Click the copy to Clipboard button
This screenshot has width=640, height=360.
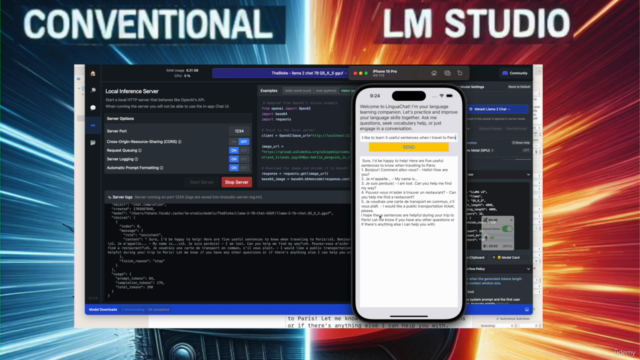[476, 258]
